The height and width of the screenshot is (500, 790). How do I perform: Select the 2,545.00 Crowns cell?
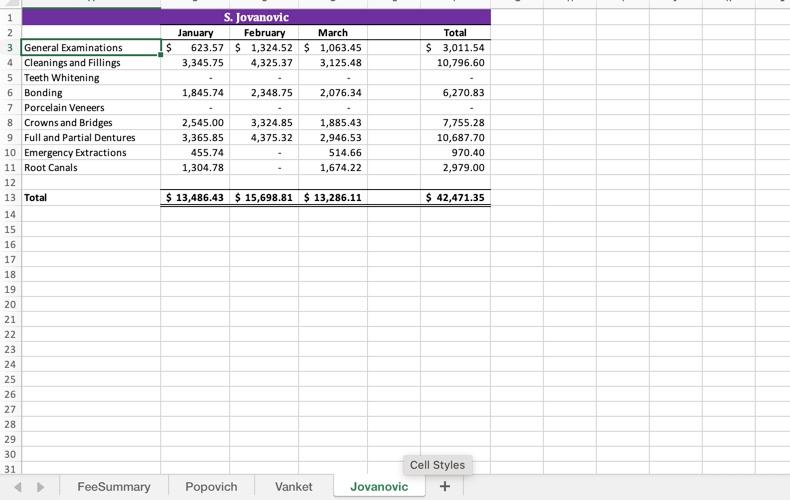pyautogui.click(x=195, y=122)
